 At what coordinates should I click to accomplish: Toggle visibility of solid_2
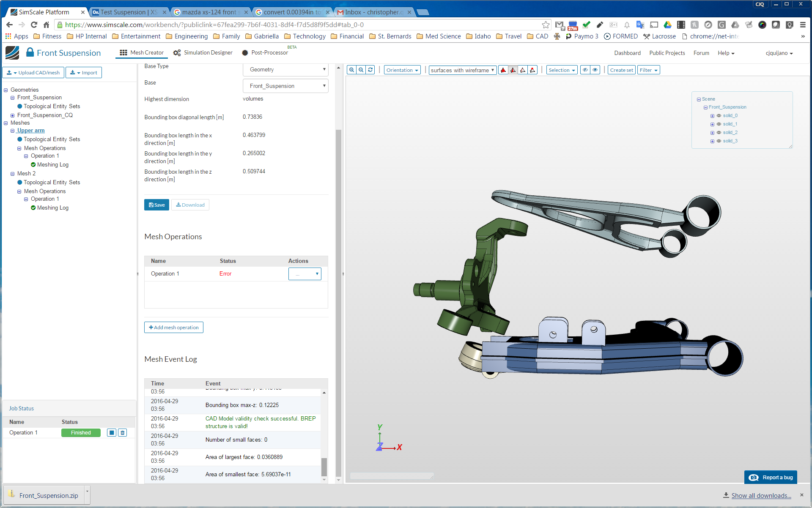click(x=719, y=133)
